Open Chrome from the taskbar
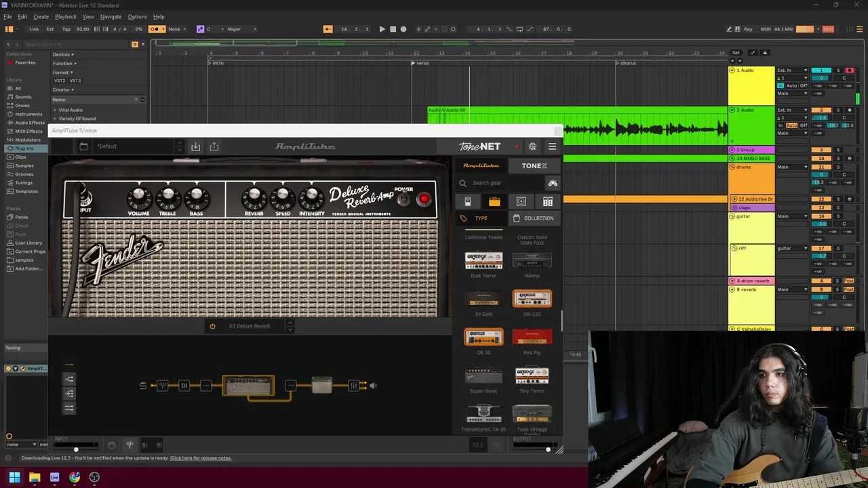 pyautogui.click(x=75, y=477)
